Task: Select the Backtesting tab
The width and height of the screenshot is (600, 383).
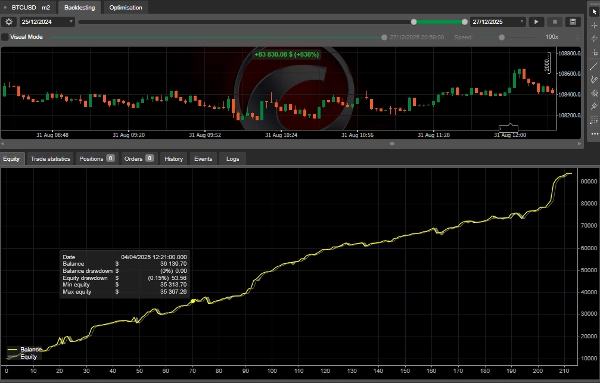Action: click(x=80, y=7)
